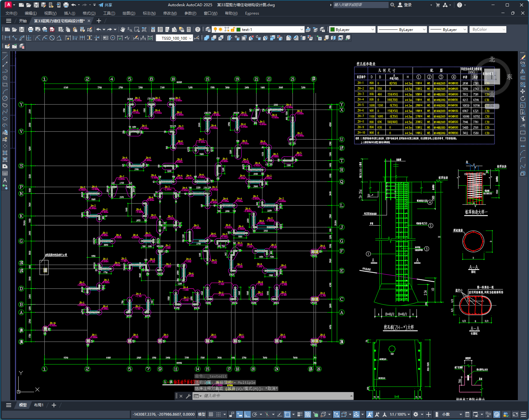Click the add layout plus button
This screenshot has width=529, height=420.
[54, 405]
